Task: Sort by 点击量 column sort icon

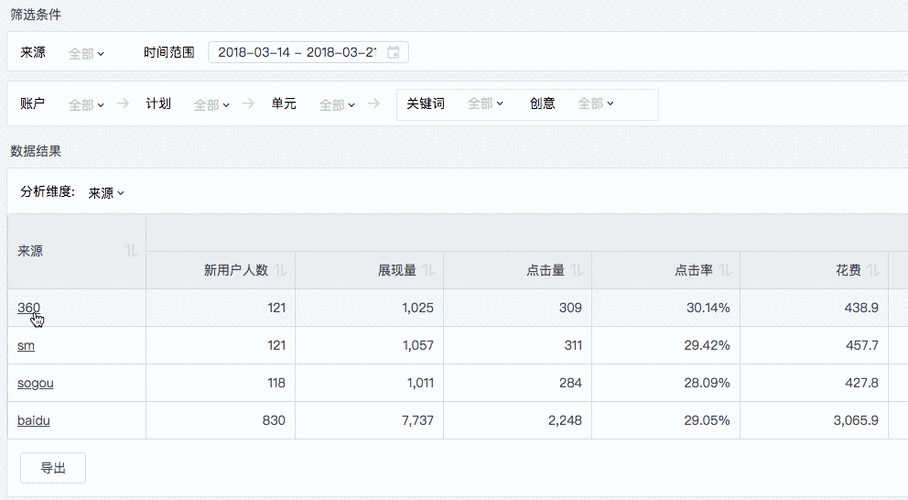Action: (x=577, y=270)
